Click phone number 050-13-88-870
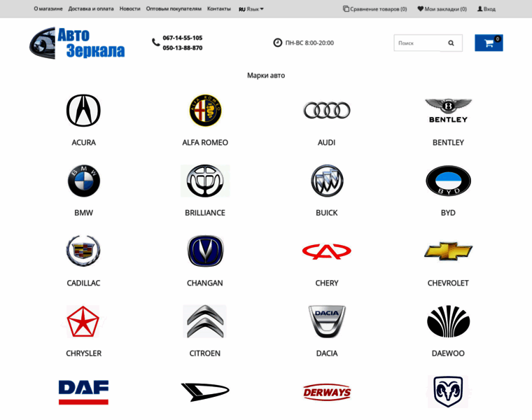Image resolution: width=532 pixels, height=420 pixels. click(x=183, y=48)
